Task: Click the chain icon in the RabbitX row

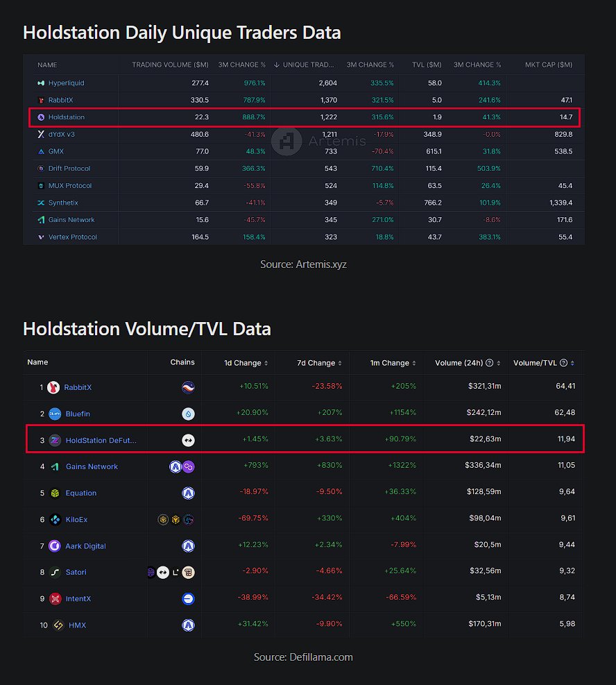Action: [188, 387]
